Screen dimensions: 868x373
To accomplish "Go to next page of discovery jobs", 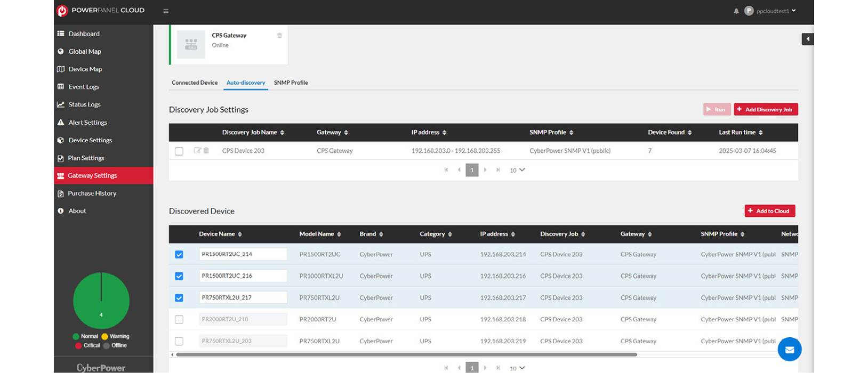I will pos(485,170).
